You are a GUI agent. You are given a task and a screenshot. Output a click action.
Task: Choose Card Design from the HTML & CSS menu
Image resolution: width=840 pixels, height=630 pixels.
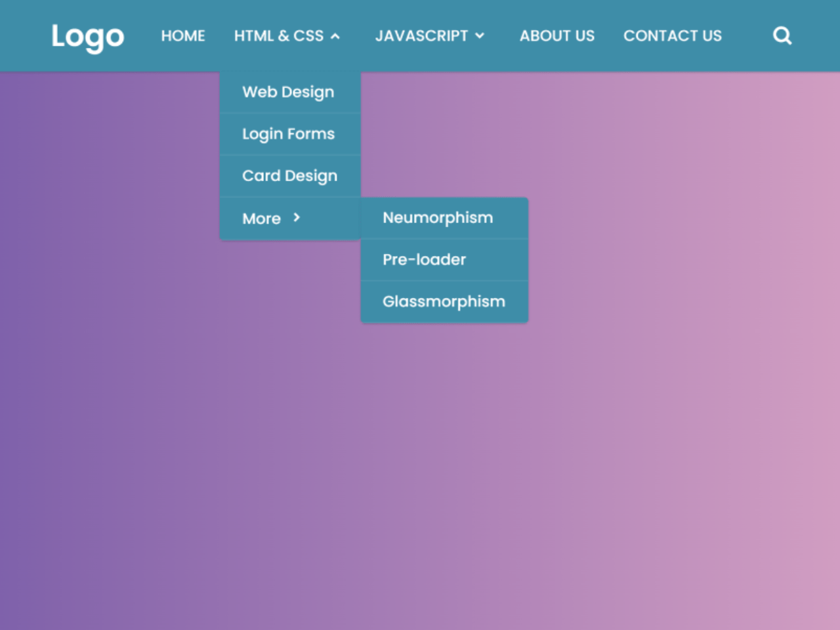(x=290, y=175)
